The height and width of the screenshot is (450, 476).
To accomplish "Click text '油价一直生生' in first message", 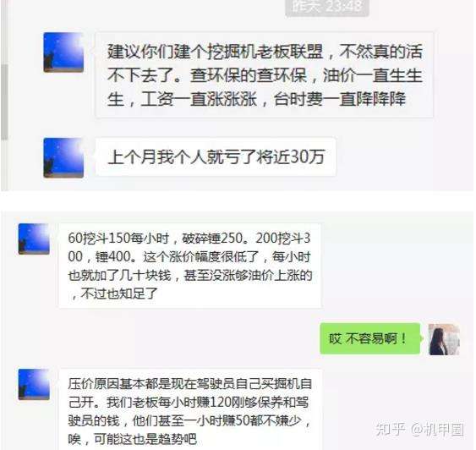I will pos(373,75).
